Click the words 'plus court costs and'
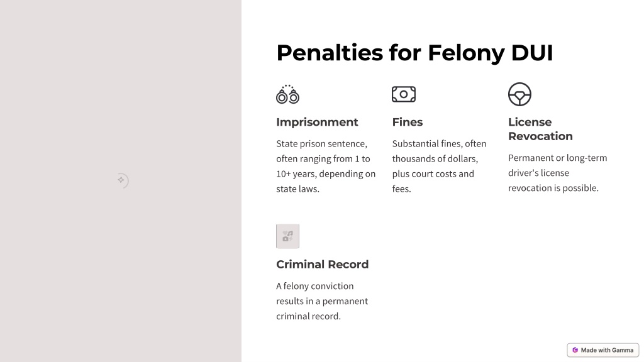 [x=433, y=173]
